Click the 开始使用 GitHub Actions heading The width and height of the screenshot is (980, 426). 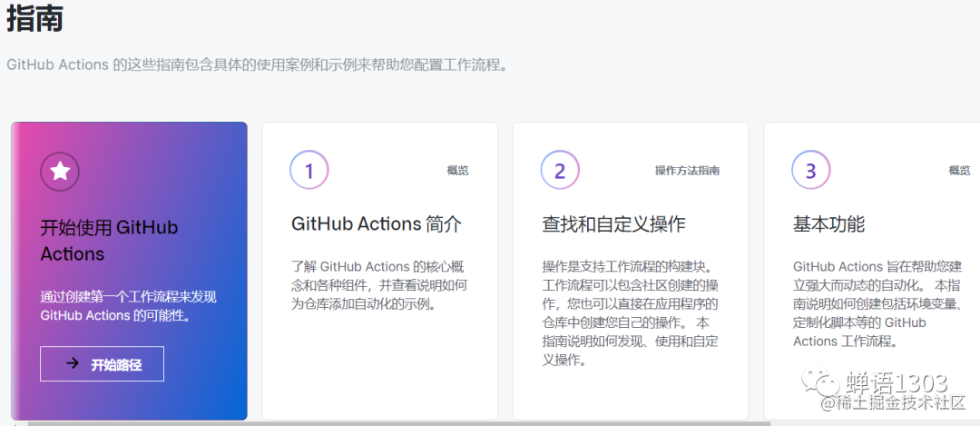click(110, 240)
